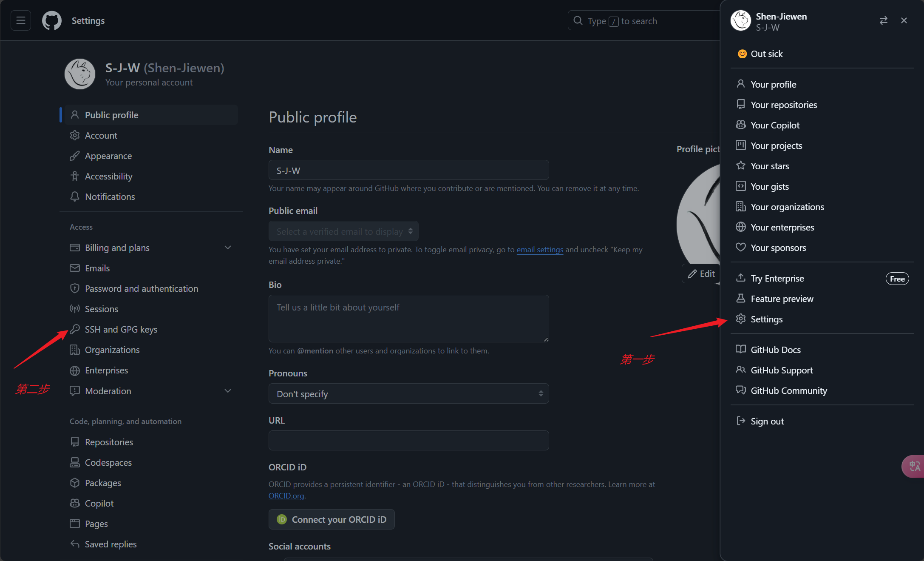This screenshot has height=561, width=924.
Task: Click Edit on profile picture
Action: (701, 273)
